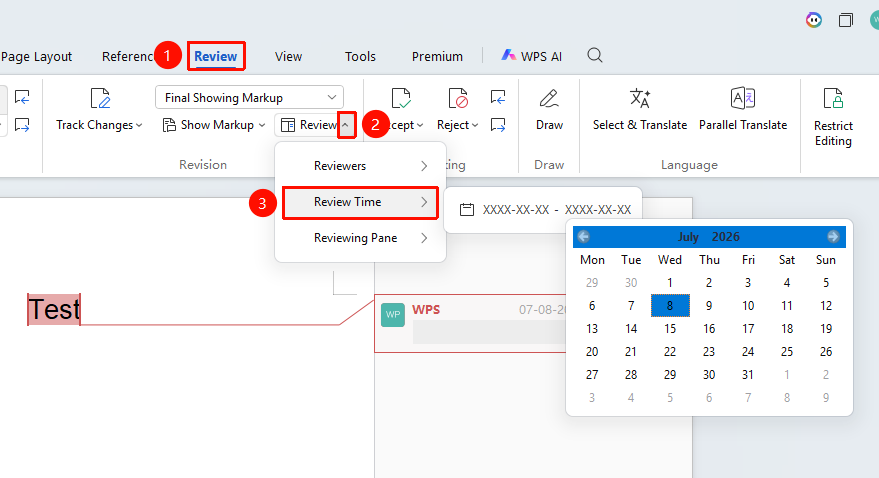This screenshot has width=879, height=478.
Task: Switch to the View tab
Action: point(288,57)
